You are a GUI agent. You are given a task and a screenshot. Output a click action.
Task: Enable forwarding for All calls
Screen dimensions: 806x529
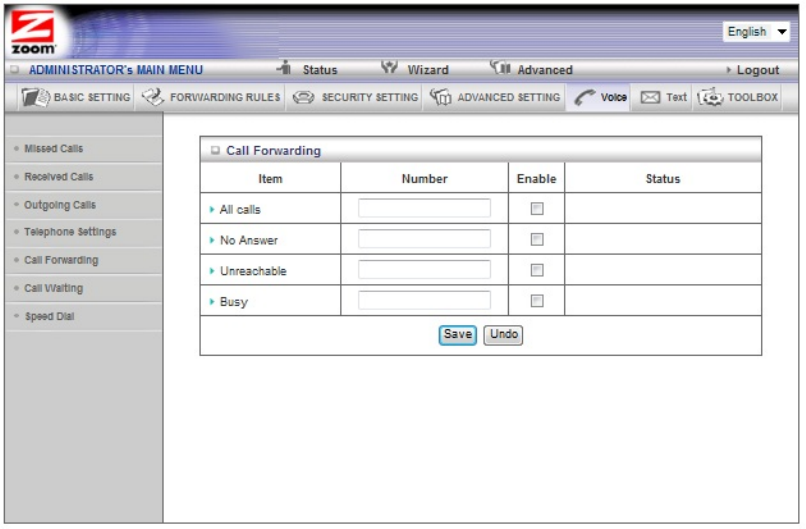point(537,209)
